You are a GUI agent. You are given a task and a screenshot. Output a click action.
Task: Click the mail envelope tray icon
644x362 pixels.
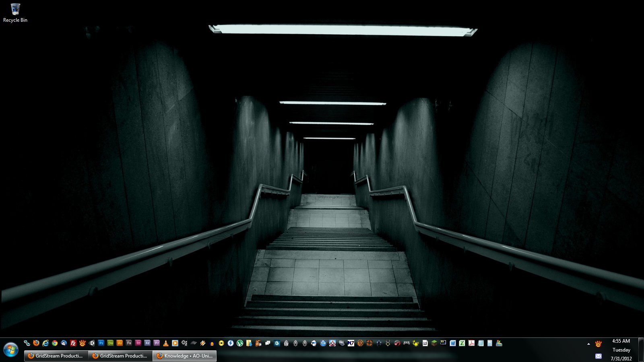pos(599,356)
